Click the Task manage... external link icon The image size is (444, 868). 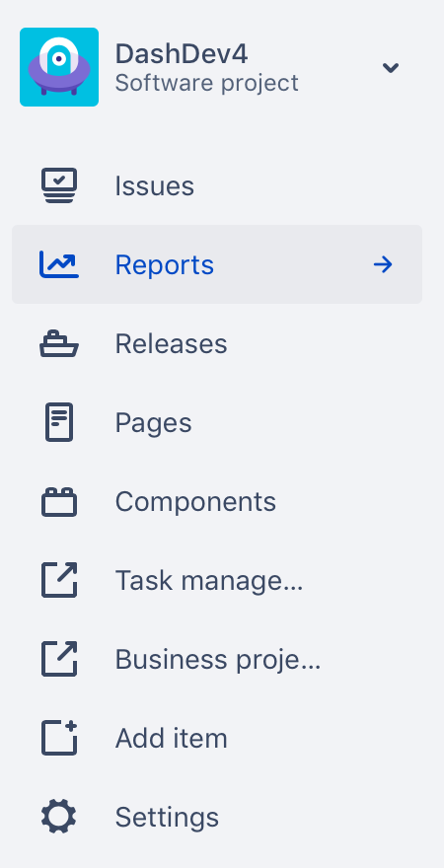point(59,580)
